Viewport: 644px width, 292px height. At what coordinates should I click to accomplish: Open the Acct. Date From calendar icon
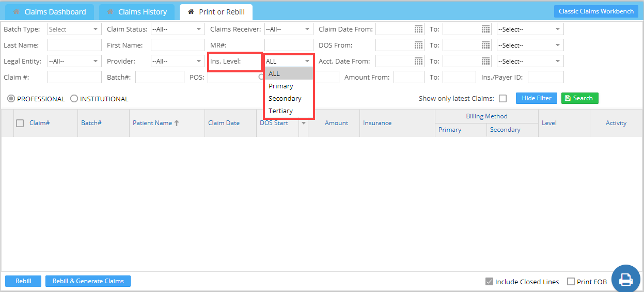tap(418, 62)
